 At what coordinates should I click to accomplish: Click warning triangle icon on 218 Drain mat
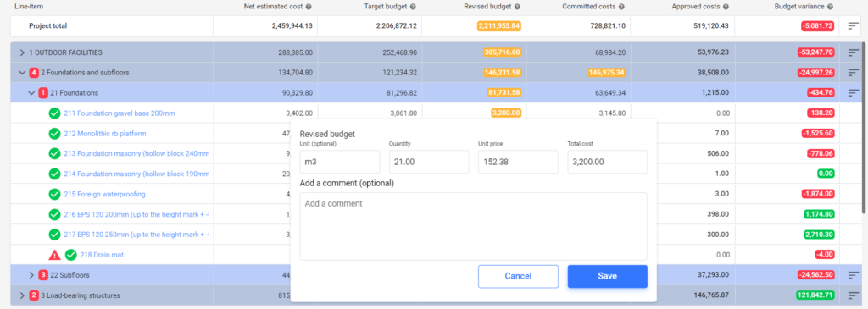click(x=55, y=255)
